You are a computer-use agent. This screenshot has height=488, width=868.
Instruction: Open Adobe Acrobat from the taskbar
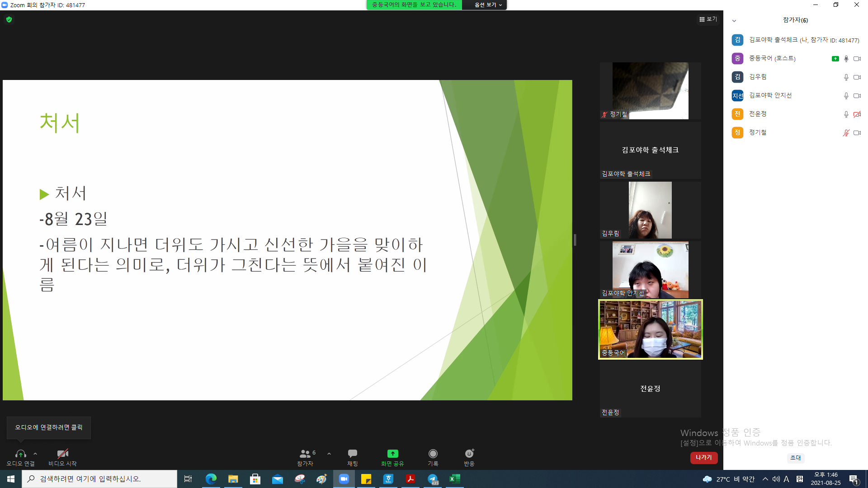[x=410, y=479]
